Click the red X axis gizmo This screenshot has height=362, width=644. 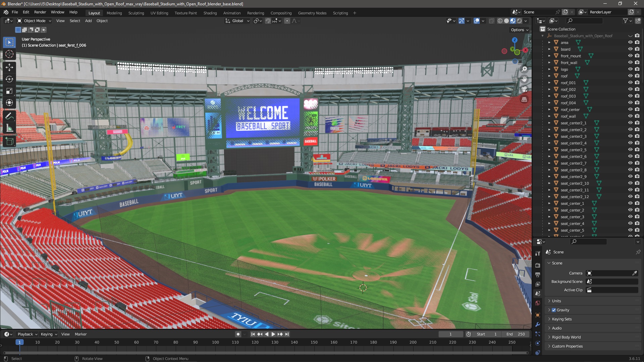pyautogui.click(x=525, y=50)
